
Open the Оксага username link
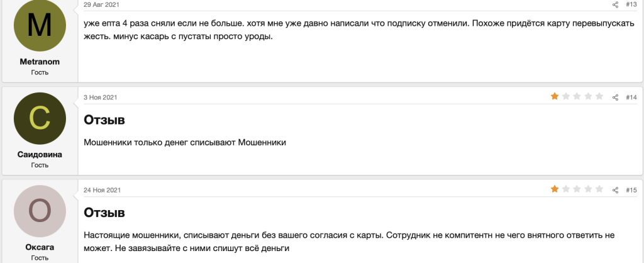point(40,247)
